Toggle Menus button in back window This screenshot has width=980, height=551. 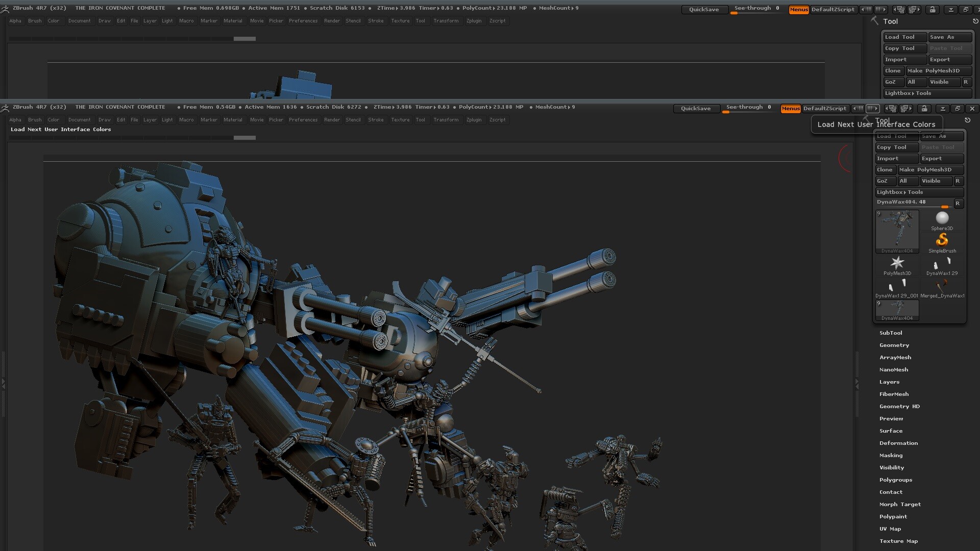[x=799, y=10]
